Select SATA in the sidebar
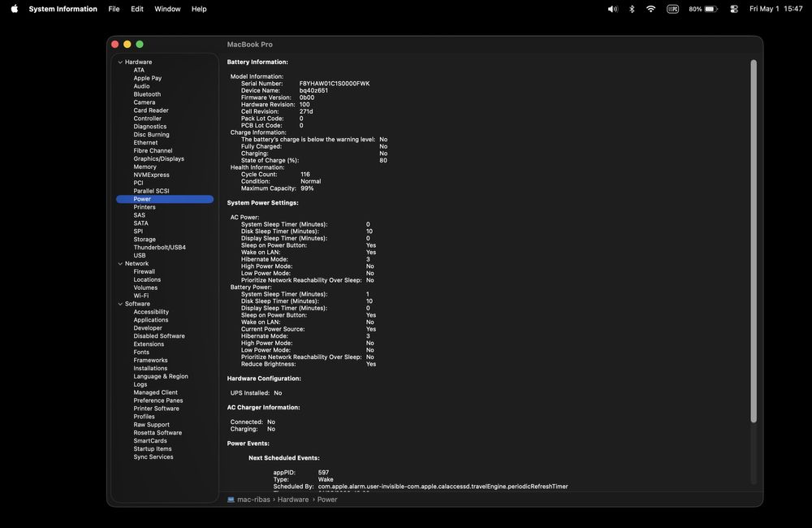The height and width of the screenshot is (528, 812). [x=140, y=223]
